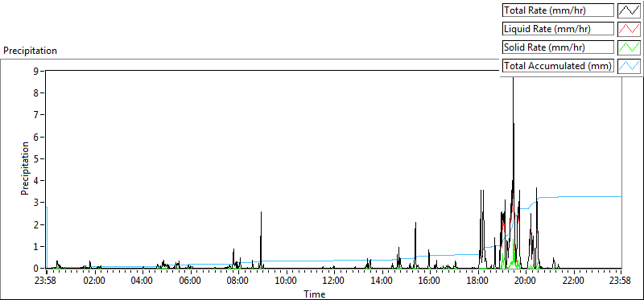This screenshot has height=300, width=644.
Task: Click the vertical Precipitation axis label
Action: [25, 168]
